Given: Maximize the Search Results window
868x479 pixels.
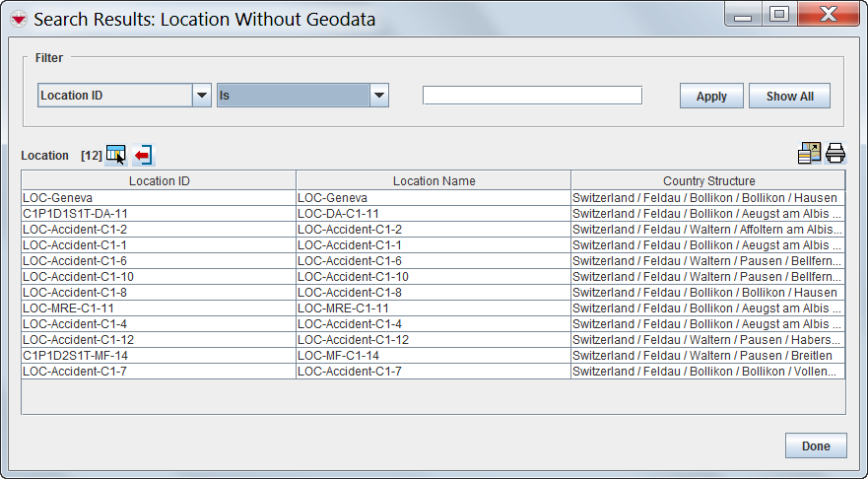Looking at the screenshot, I should pos(778,16).
